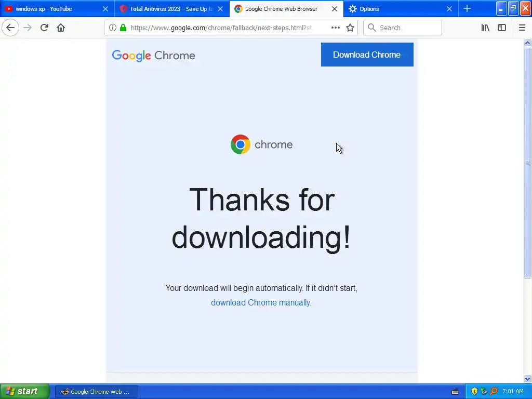Reload the current page
Image resolution: width=532 pixels, height=399 pixels.
pyautogui.click(x=44, y=28)
